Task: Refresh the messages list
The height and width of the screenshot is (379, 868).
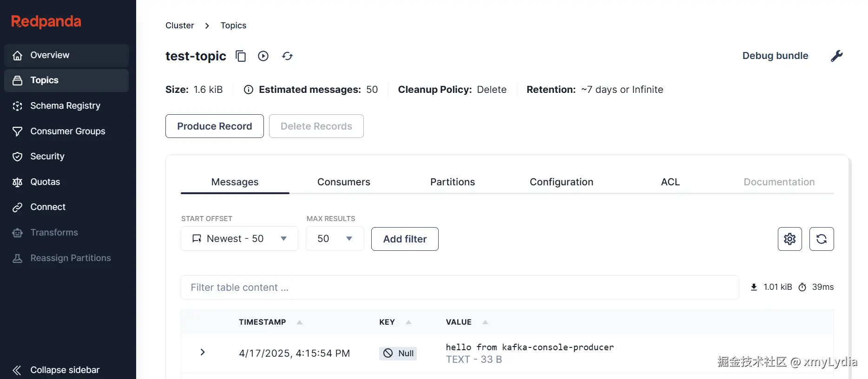Action: click(x=821, y=239)
